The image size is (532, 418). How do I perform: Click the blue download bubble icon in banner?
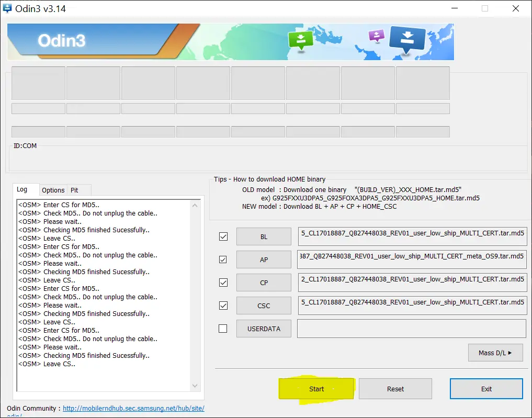407,40
